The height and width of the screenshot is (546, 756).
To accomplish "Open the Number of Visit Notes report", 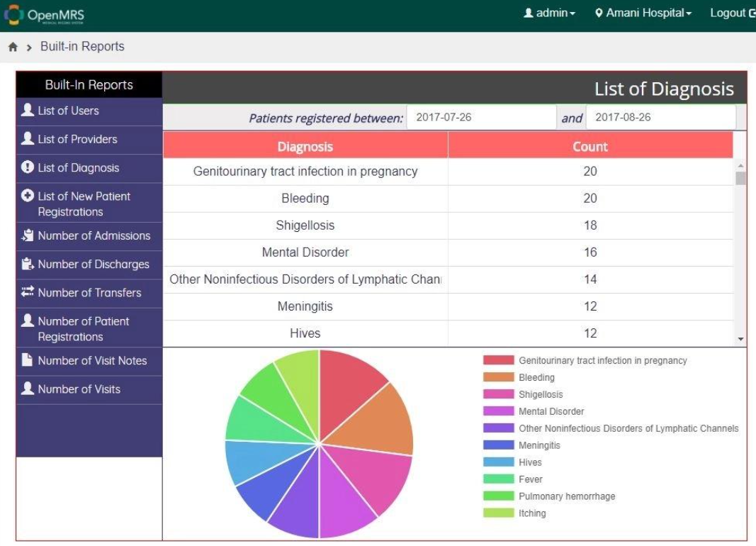I will pos(89,361).
